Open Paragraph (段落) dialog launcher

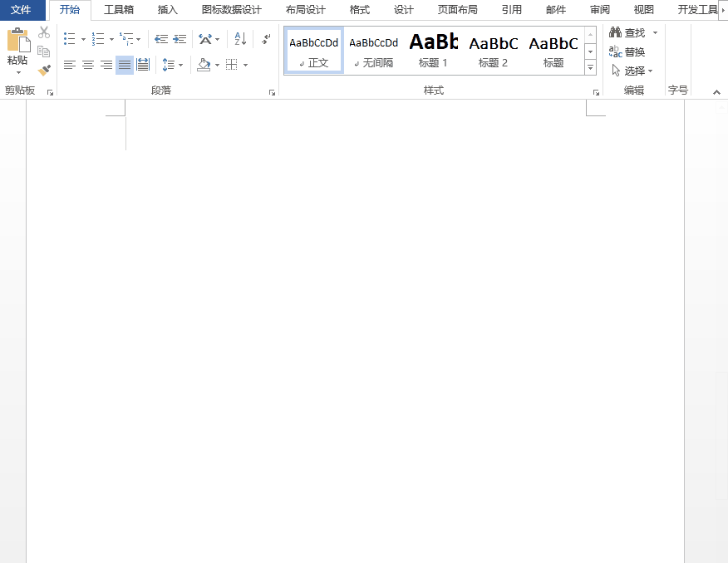[272, 93]
